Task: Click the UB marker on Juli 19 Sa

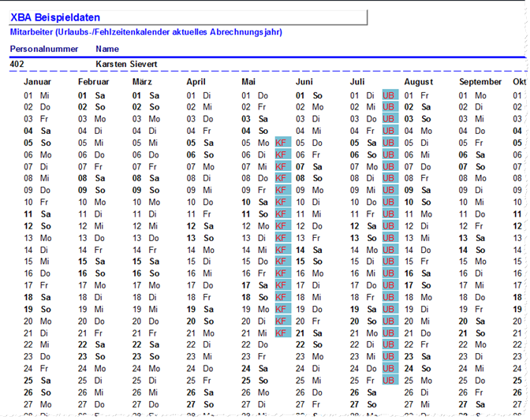Action: point(390,309)
